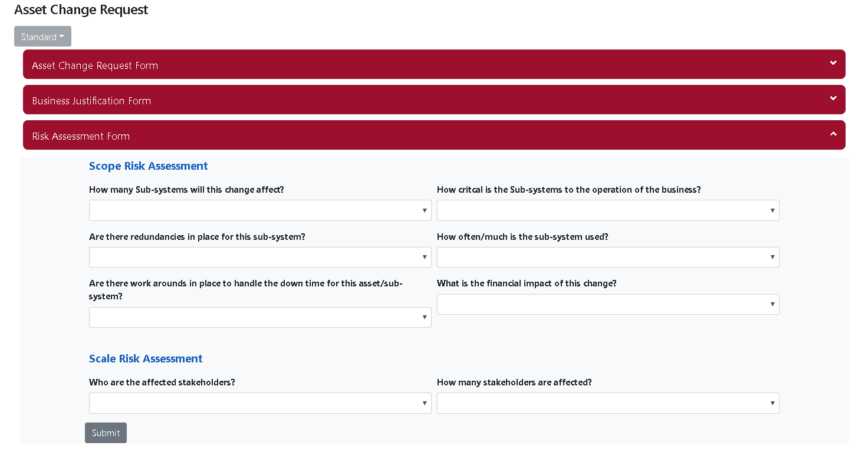Image resolution: width=868 pixels, height=462 pixels.
Task: Expand the Business Justification Form chevron
Action: click(833, 98)
